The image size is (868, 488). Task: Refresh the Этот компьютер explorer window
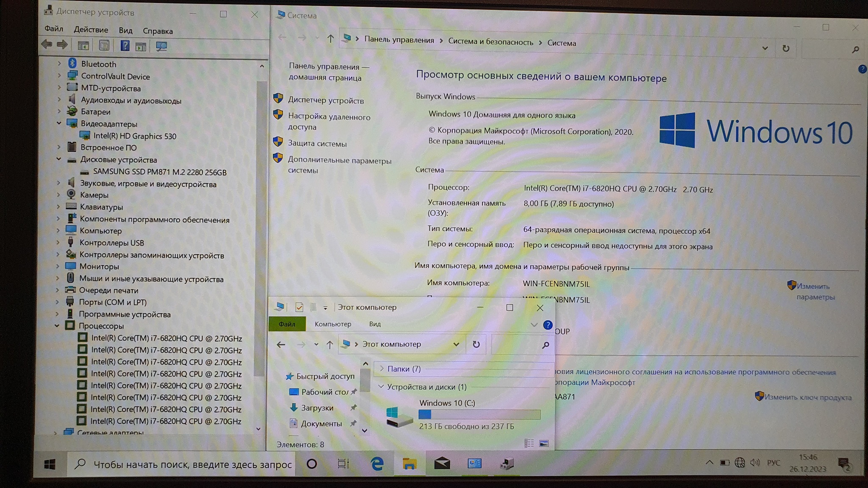tap(476, 344)
